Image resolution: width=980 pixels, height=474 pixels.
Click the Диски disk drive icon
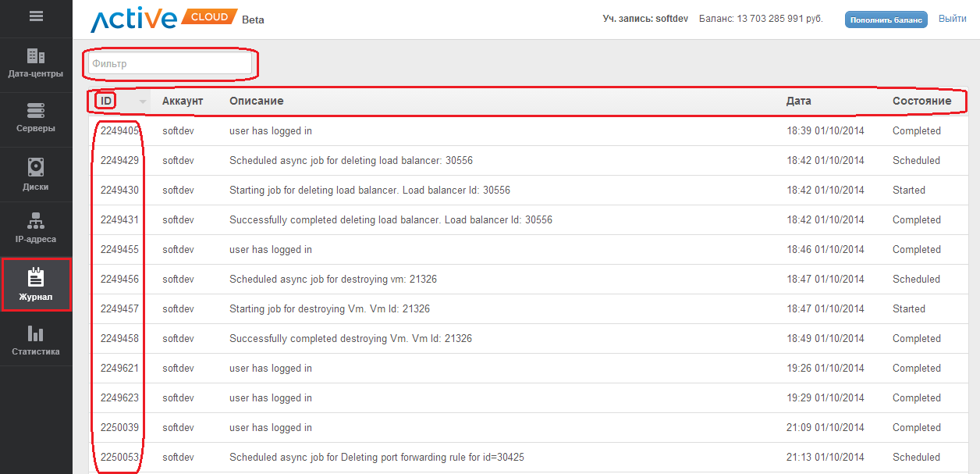[x=36, y=167]
